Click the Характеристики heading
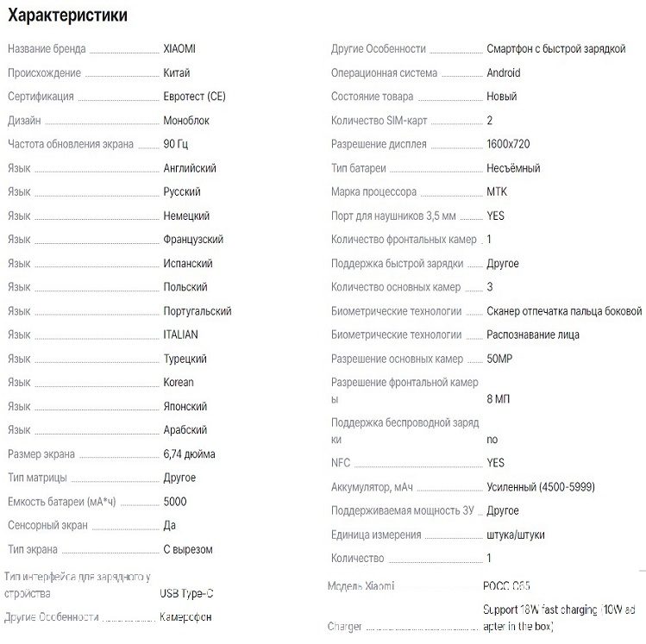The image size is (646, 644). 67,16
